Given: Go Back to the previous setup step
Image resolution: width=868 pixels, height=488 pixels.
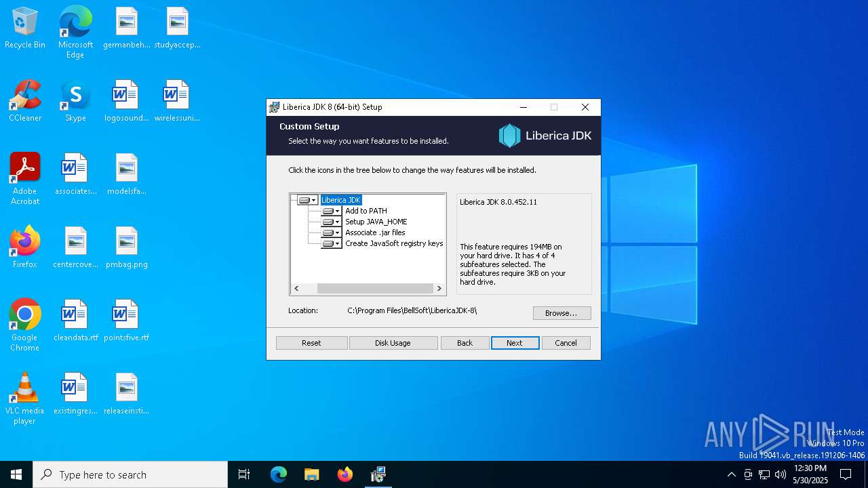Looking at the screenshot, I should [465, 343].
